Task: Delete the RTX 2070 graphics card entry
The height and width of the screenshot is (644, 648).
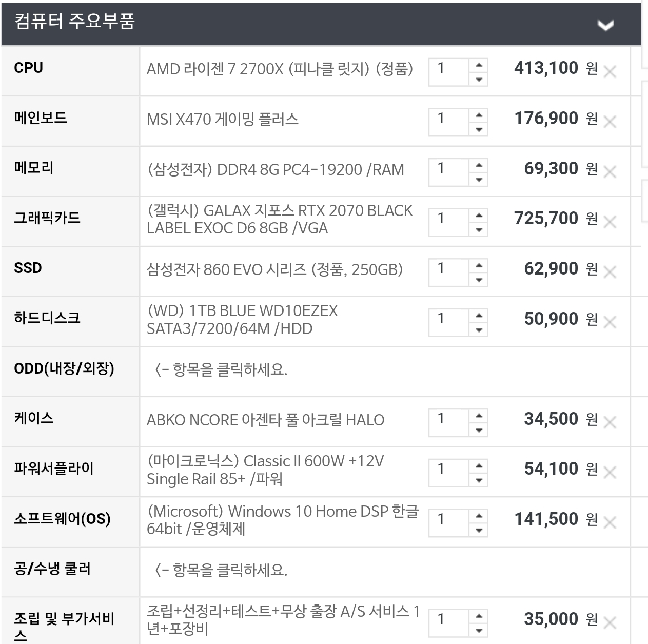Action: point(610,222)
